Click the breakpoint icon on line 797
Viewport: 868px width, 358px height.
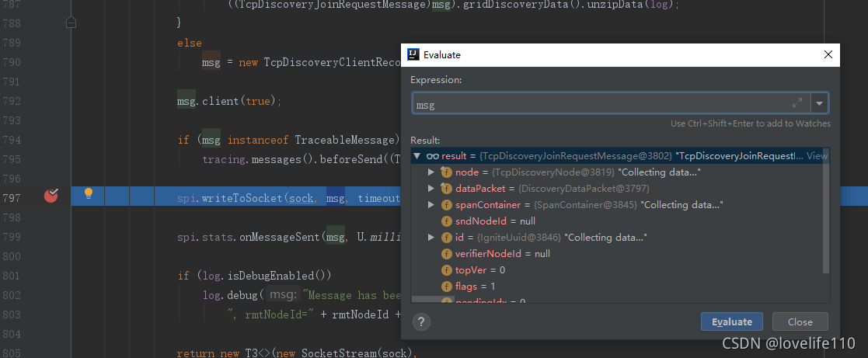click(x=51, y=195)
